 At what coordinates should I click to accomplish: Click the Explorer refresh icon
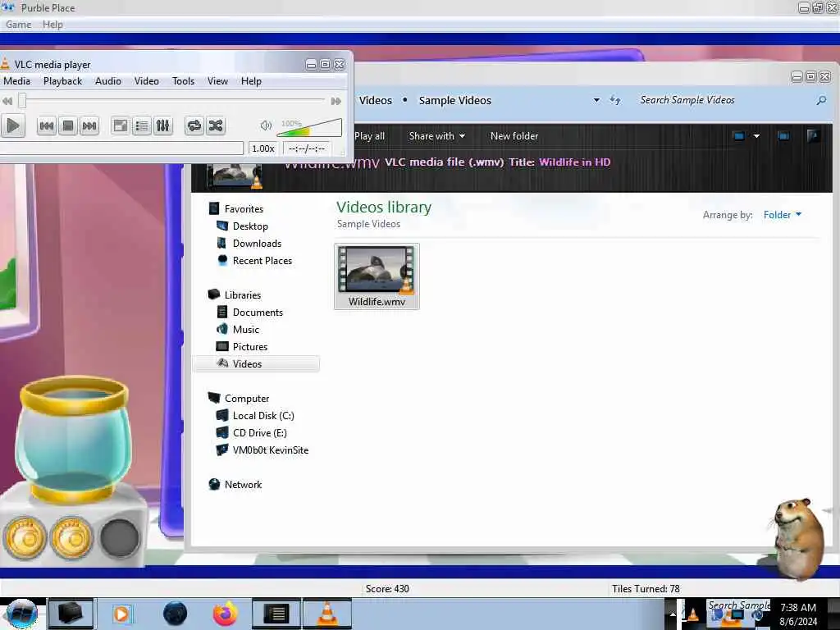(615, 100)
